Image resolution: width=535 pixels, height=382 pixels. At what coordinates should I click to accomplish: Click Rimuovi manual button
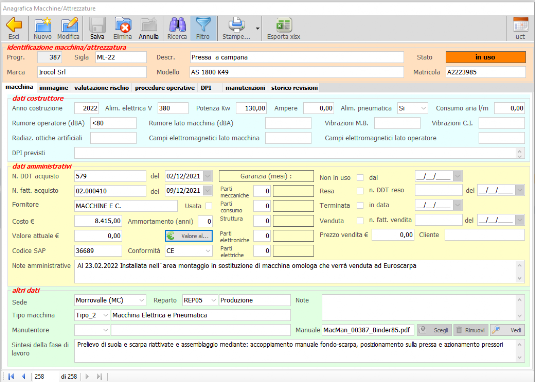click(471, 330)
